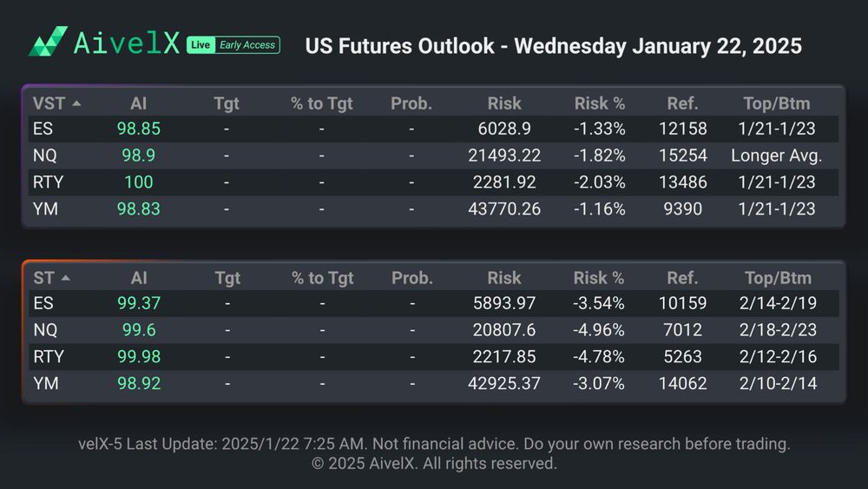This screenshot has width=868, height=489.
Task: Click the 99.98 AI value
Action: 139,357
